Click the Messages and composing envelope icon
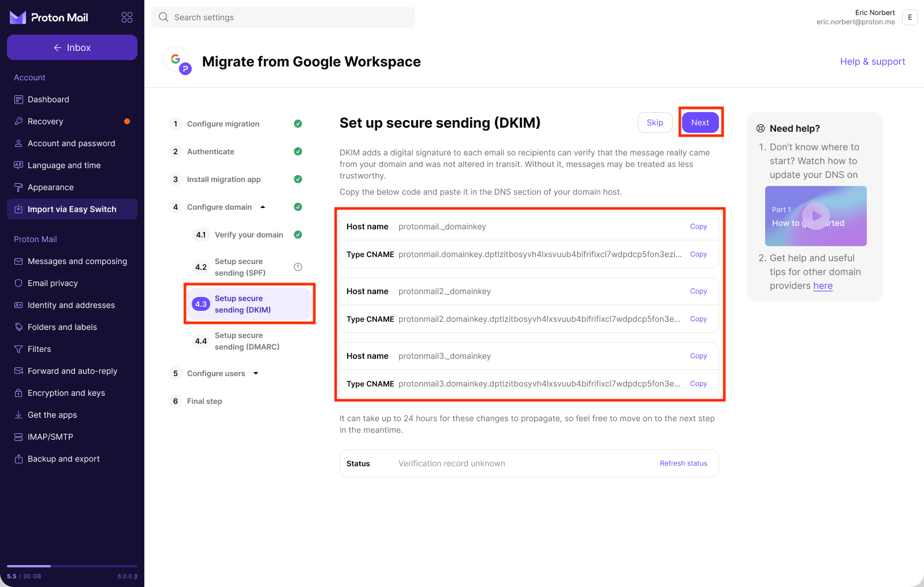Screen dimensions: 924x587 tap(18, 261)
